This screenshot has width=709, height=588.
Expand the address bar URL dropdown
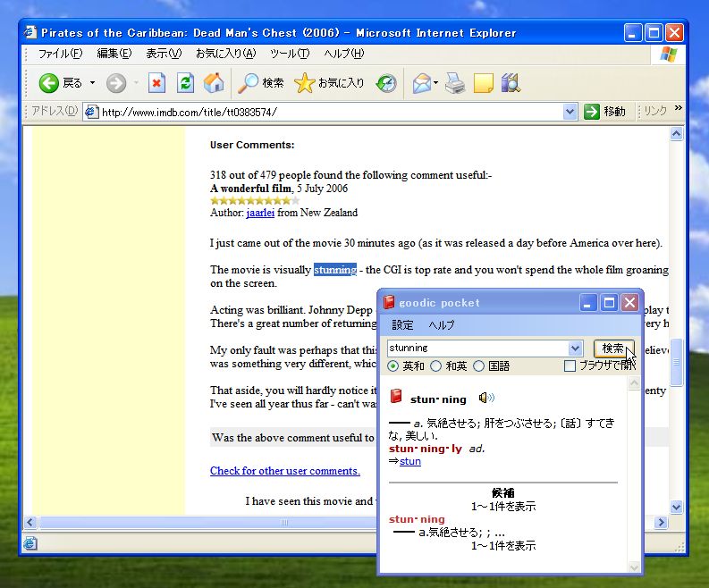[x=570, y=112]
